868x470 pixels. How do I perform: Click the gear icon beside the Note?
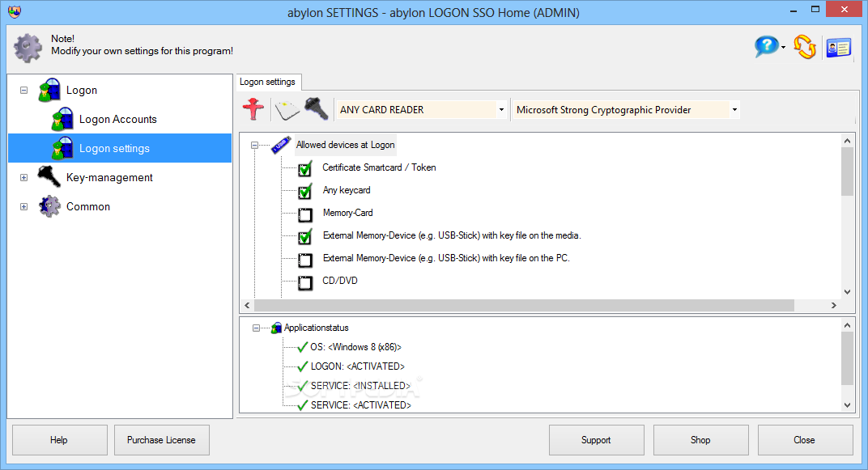click(28, 48)
